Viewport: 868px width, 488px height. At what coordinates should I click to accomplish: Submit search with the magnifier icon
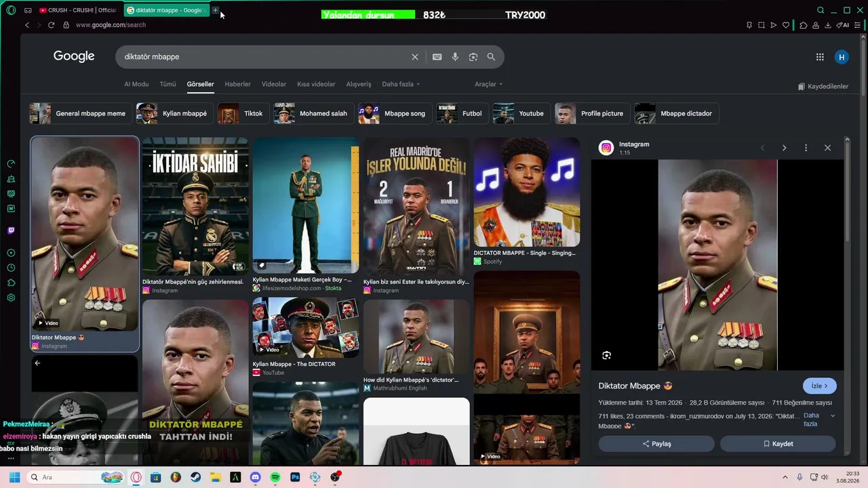(x=491, y=57)
